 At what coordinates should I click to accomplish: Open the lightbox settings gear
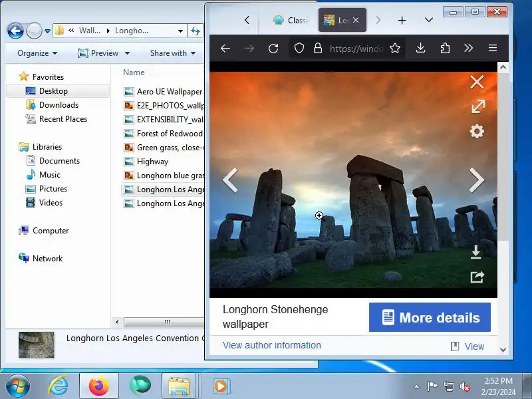tap(477, 131)
